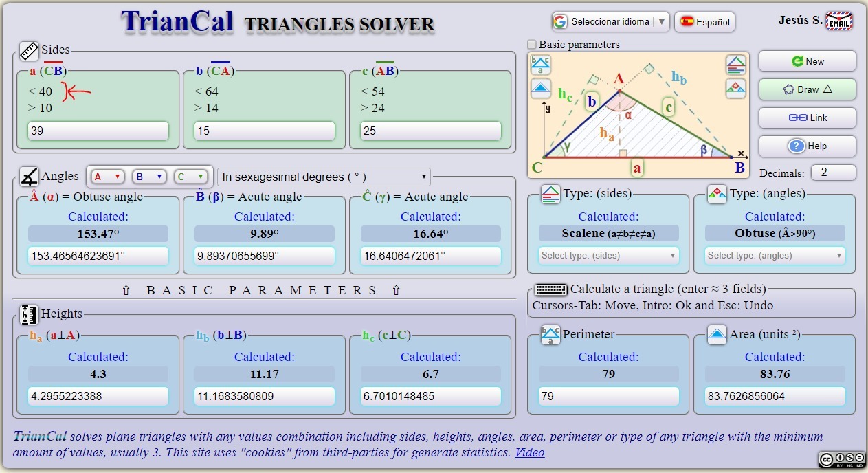Image resolution: width=868 pixels, height=473 pixels.
Task: Click side c input field showing 25
Action: pyautogui.click(x=431, y=131)
